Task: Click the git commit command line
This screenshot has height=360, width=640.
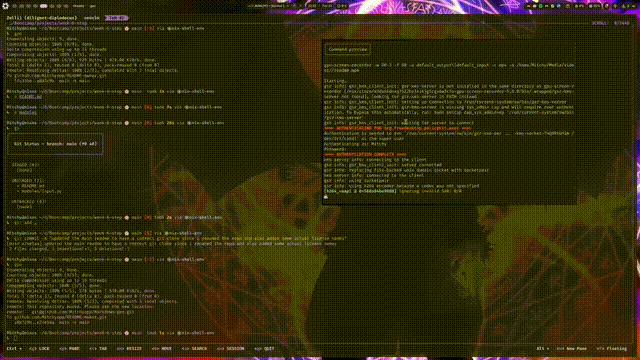Action: coord(180,238)
